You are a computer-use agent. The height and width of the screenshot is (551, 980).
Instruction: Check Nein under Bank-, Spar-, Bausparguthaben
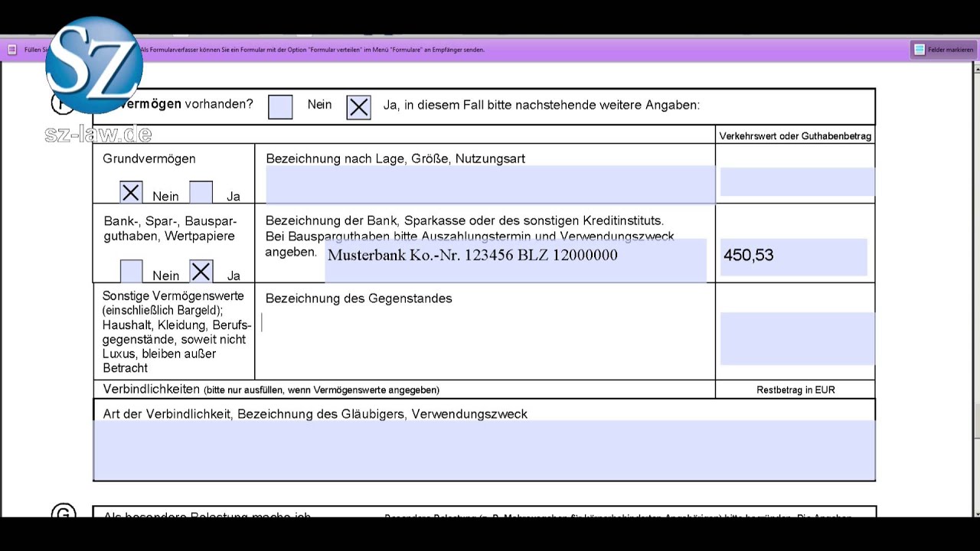point(131,272)
